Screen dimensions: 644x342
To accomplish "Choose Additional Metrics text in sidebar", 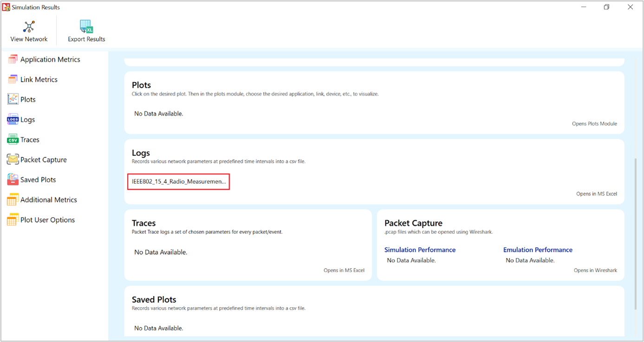I will point(49,200).
